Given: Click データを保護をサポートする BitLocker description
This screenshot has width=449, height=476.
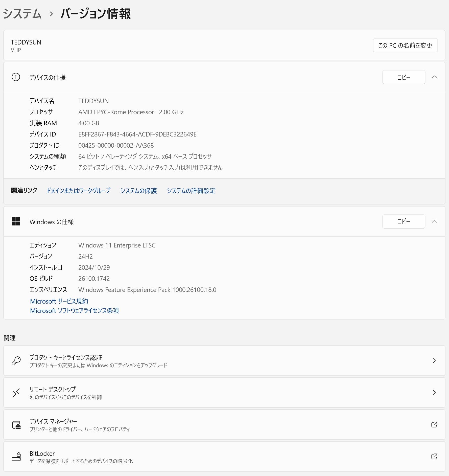Looking at the screenshot, I should 81,461.
